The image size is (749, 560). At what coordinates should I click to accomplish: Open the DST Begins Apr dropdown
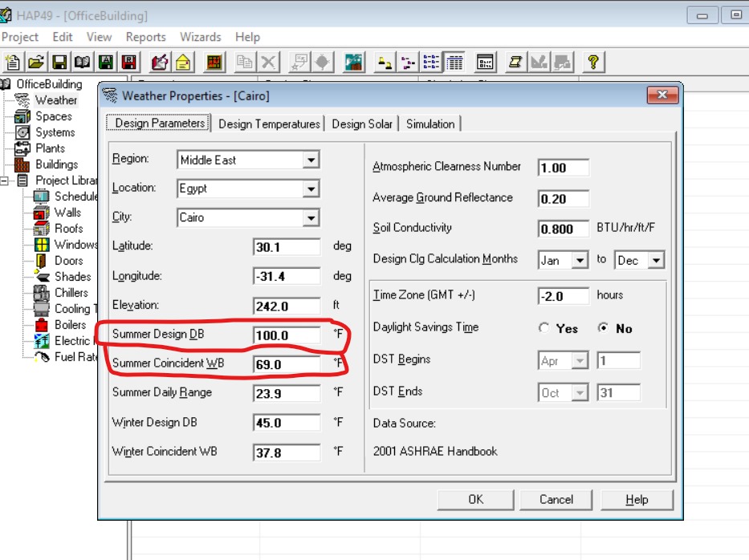pyautogui.click(x=580, y=361)
